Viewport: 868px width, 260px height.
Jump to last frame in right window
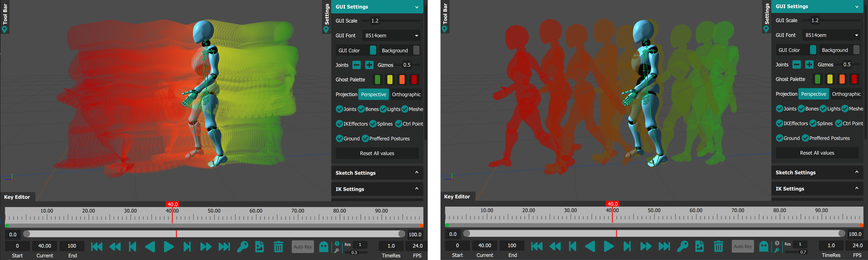[x=664, y=247]
